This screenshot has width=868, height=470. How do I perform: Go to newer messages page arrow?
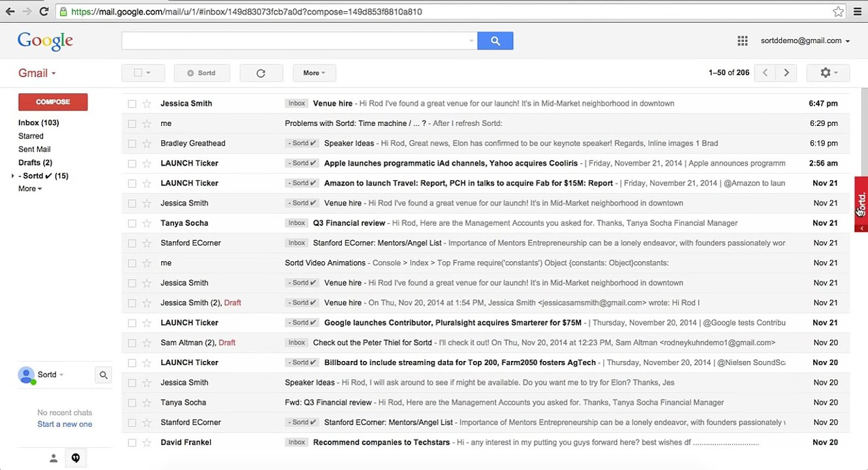pyautogui.click(x=765, y=73)
